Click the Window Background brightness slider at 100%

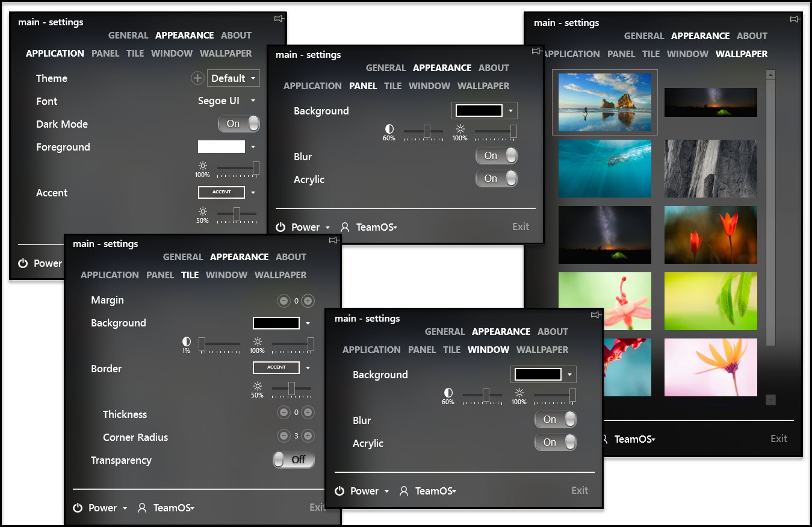click(554, 395)
